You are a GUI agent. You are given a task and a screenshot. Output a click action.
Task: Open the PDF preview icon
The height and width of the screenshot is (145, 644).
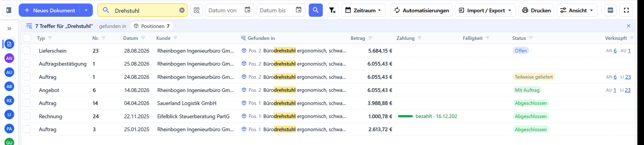[610, 10]
